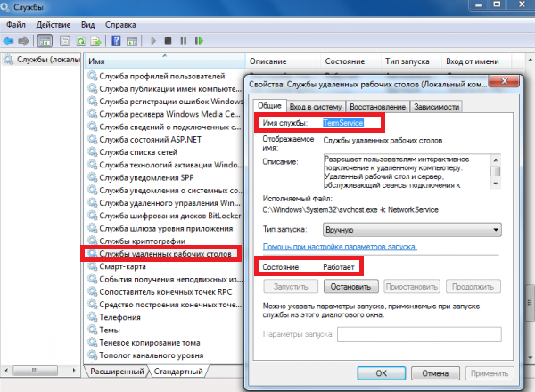Click the Start service play icon
This screenshot has height=392, width=535.
click(153, 41)
